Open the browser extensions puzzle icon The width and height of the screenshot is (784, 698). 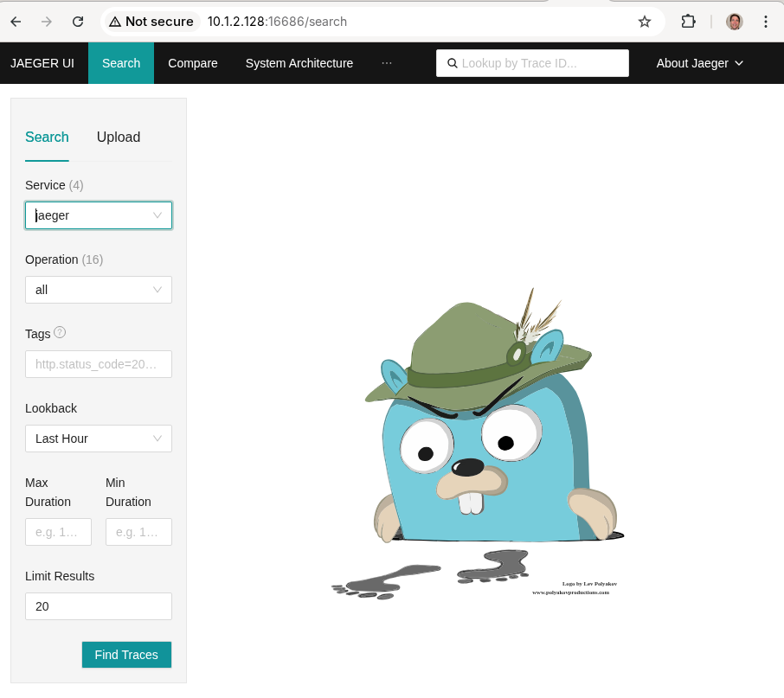(689, 22)
